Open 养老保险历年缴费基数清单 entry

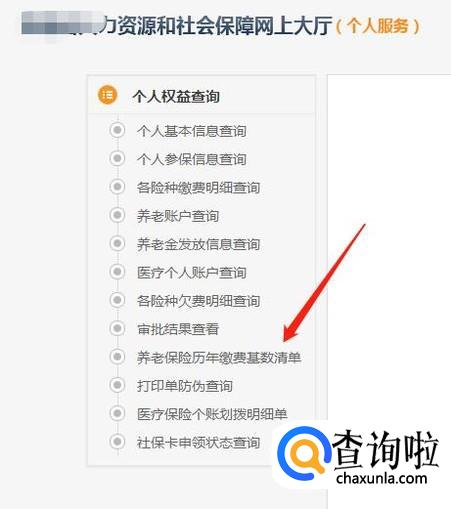pos(219,358)
